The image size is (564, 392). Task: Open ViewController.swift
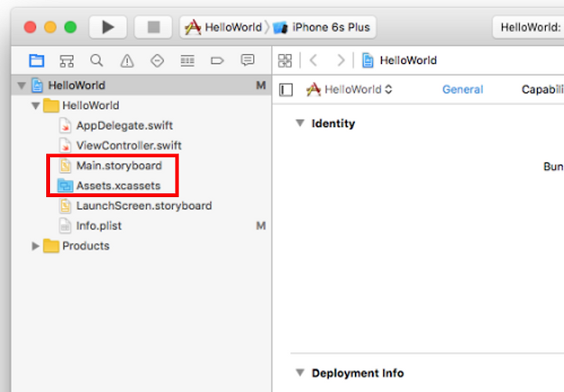coord(141,146)
